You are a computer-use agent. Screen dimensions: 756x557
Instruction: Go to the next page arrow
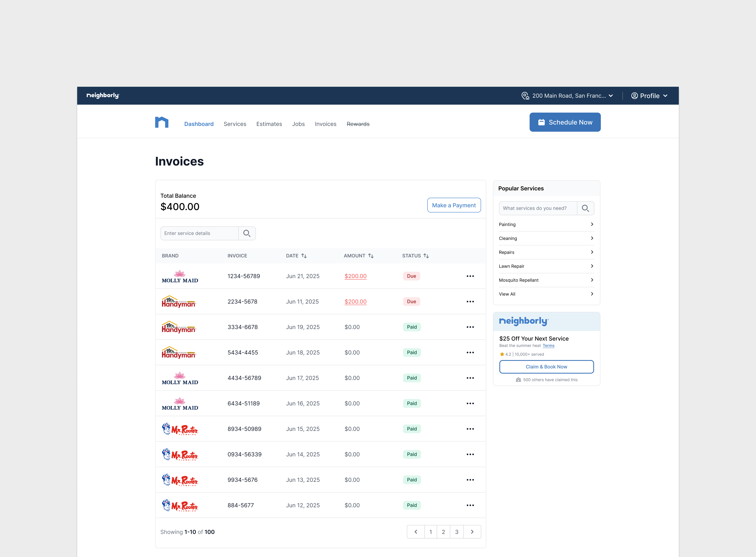coord(472,532)
